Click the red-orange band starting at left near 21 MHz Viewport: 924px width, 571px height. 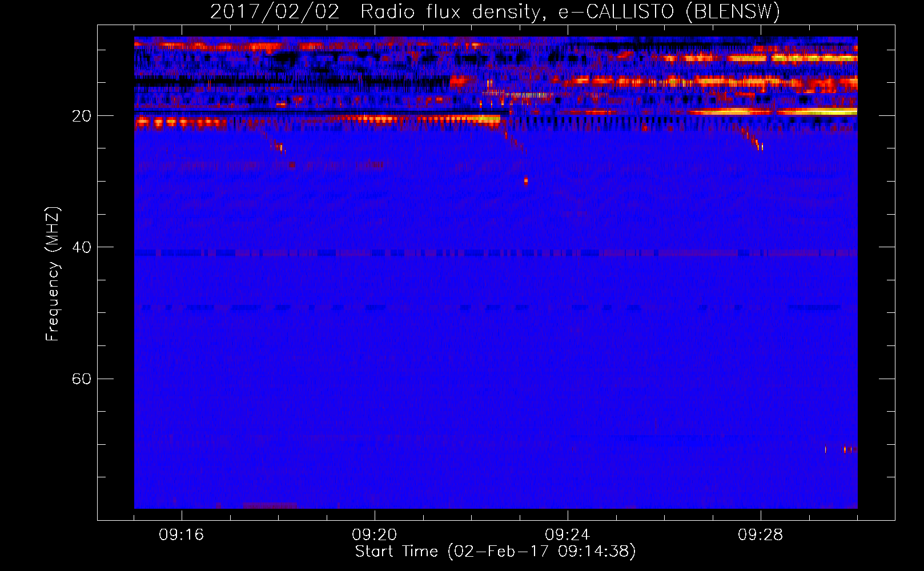click(317, 120)
